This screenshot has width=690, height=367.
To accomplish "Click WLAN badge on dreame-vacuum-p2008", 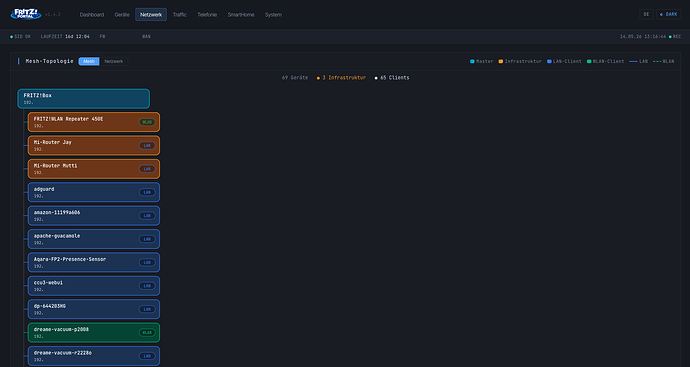I will tap(147, 332).
